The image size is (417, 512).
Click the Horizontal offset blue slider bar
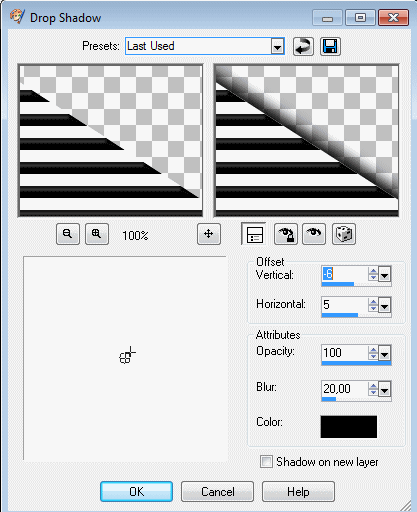[340, 315]
